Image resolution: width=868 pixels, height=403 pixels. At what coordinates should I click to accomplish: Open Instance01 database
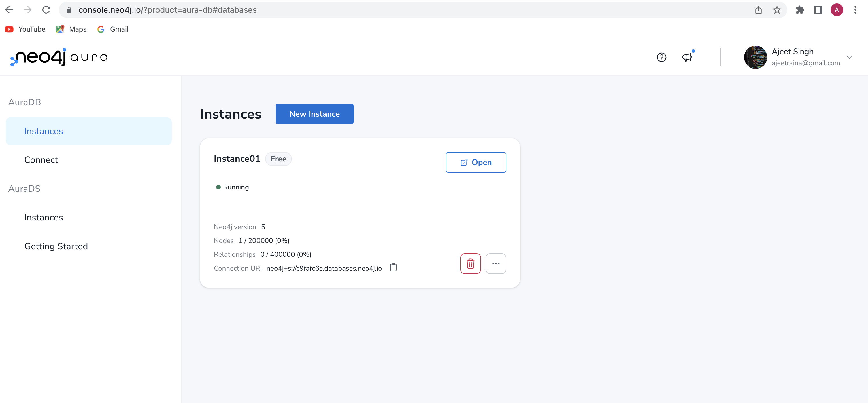point(476,162)
